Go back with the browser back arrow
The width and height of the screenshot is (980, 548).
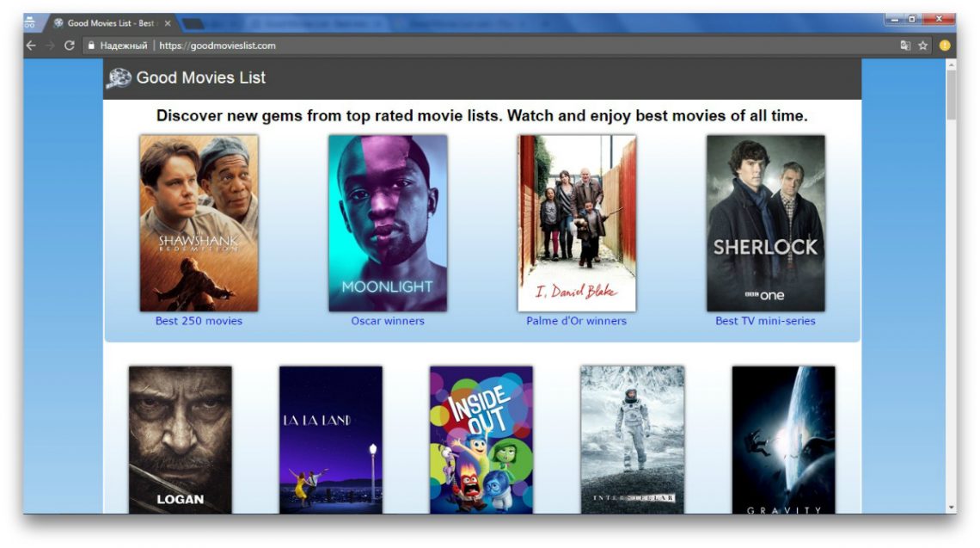(x=31, y=45)
